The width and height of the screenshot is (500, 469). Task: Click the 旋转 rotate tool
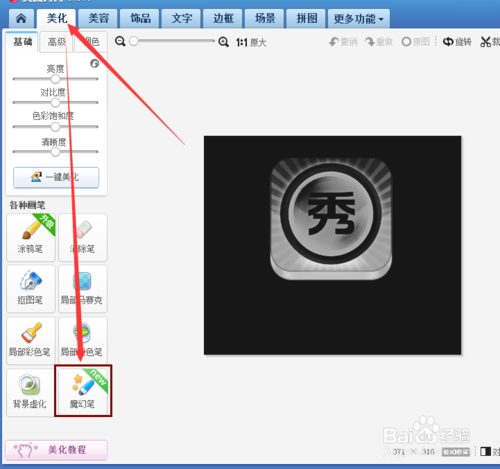457,42
